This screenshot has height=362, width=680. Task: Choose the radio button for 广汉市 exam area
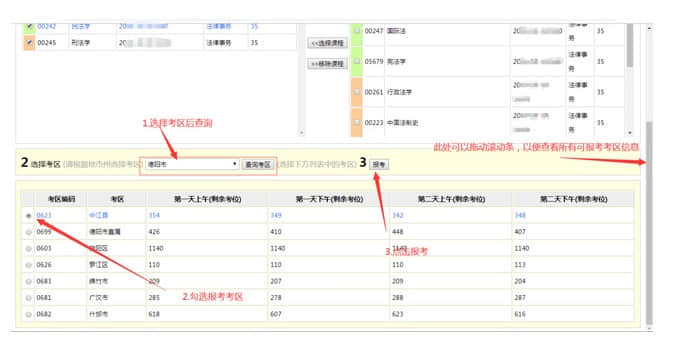(x=29, y=298)
